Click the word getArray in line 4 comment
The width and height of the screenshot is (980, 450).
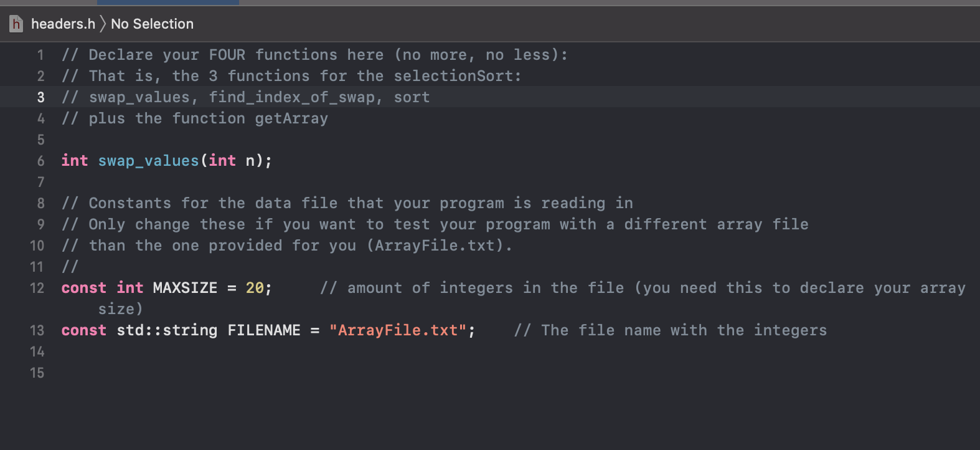tap(291, 118)
